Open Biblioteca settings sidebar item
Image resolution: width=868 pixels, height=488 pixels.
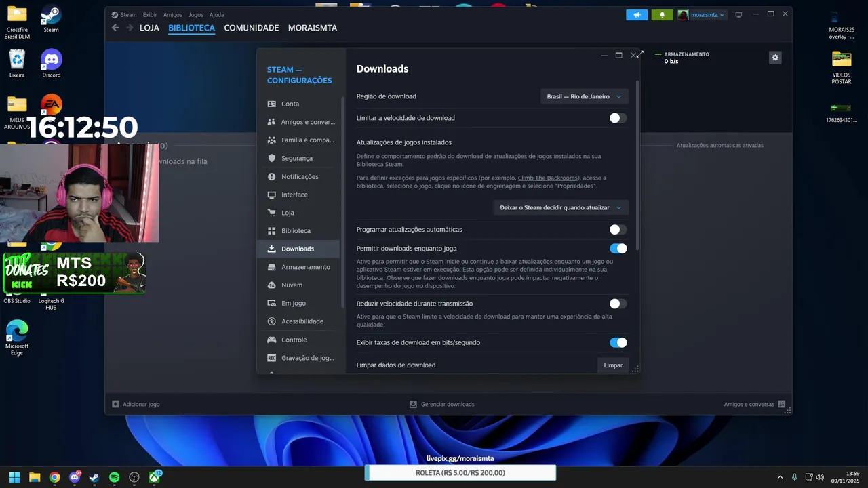coord(298,230)
